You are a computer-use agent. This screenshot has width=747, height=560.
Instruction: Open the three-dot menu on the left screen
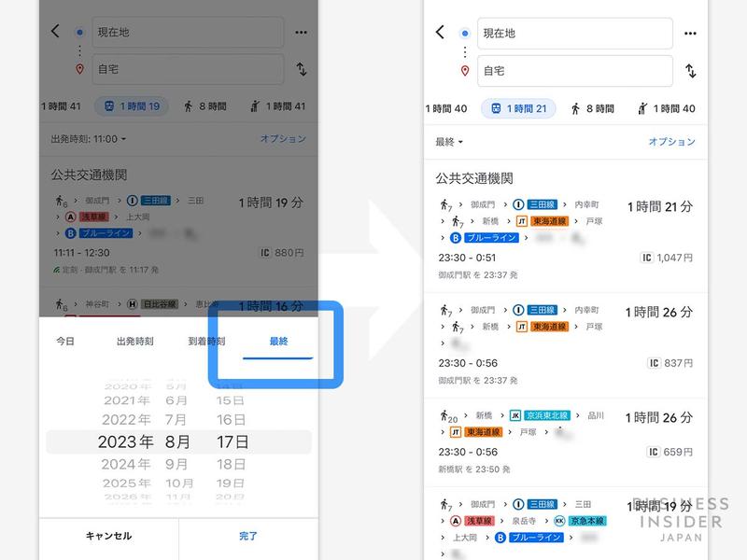click(301, 33)
